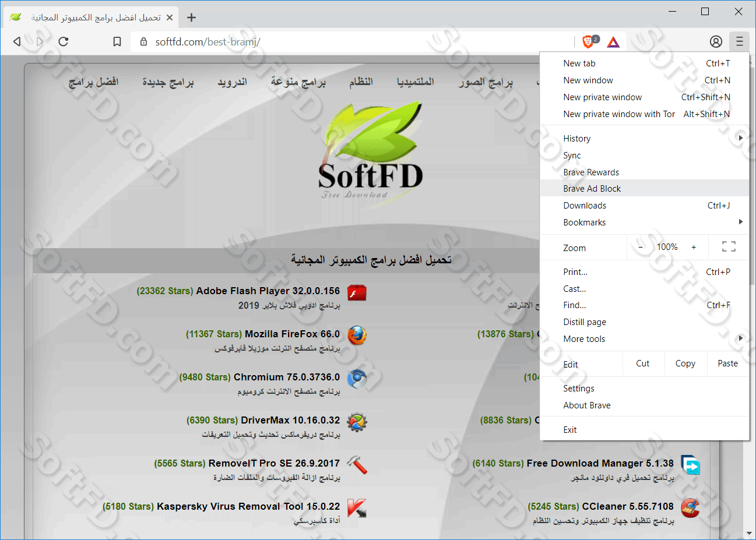This screenshot has height=540, width=756.
Task: Open Settings from the menu
Action: tap(644, 389)
